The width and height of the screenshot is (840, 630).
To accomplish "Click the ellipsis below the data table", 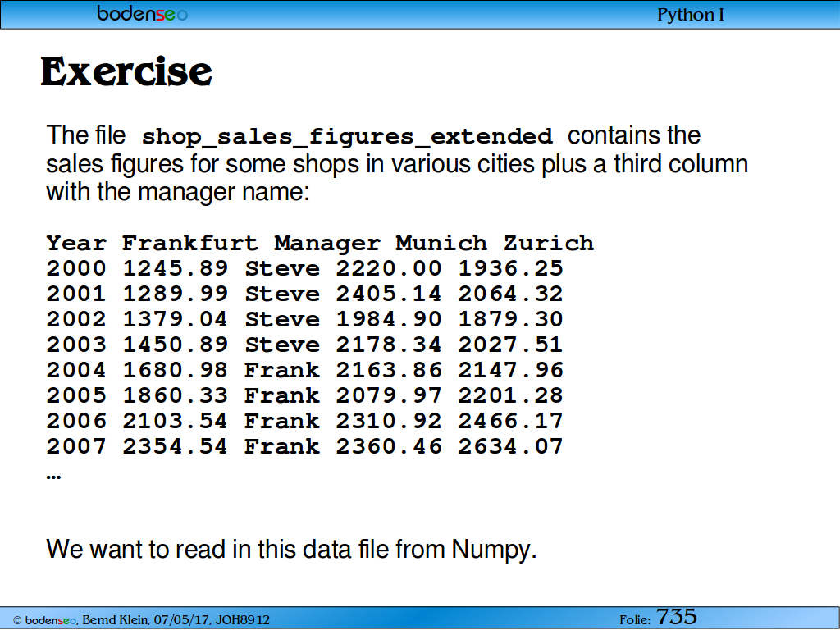I will coord(53,477).
